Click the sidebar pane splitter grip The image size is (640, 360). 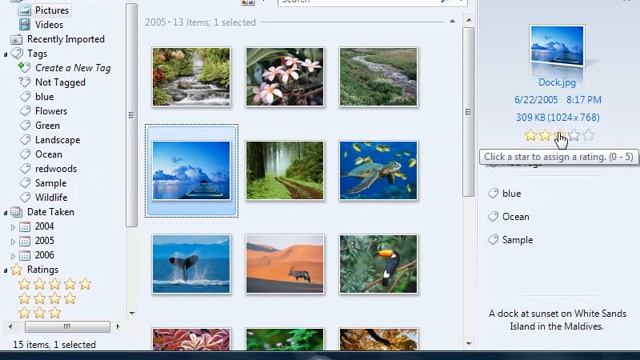coord(131,115)
